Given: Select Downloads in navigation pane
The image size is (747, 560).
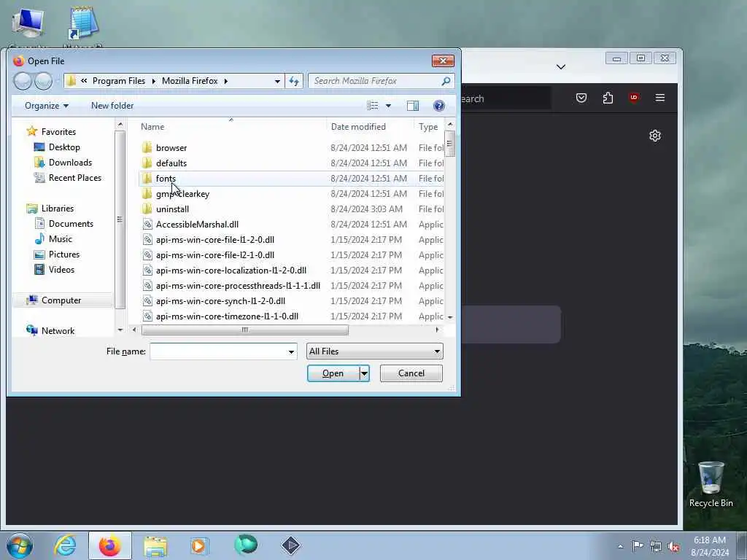Looking at the screenshot, I should coord(70,163).
